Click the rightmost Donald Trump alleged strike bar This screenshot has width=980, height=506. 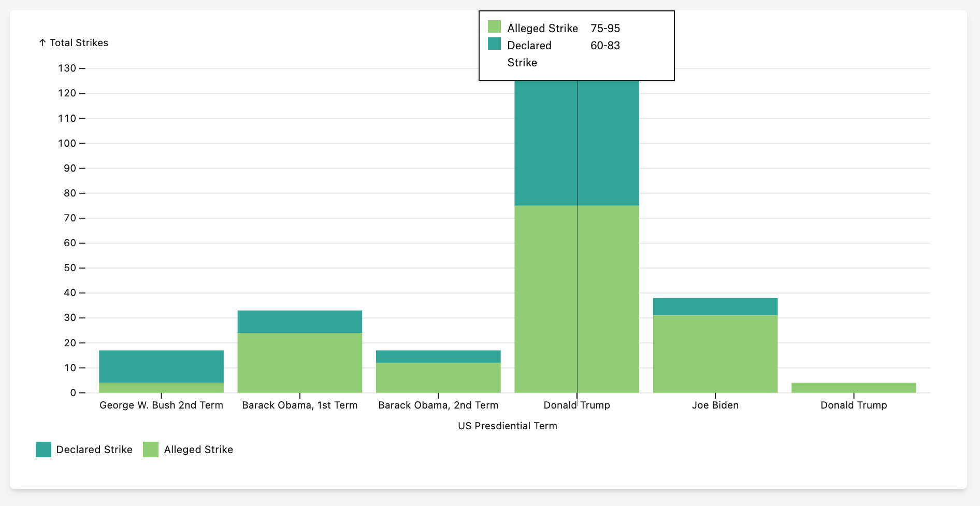pyautogui.click(x=854, y=388)
